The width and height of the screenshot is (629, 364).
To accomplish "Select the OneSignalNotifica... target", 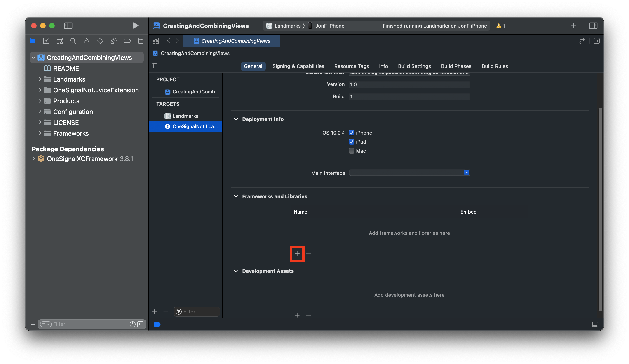I will [x=185, y=126].
